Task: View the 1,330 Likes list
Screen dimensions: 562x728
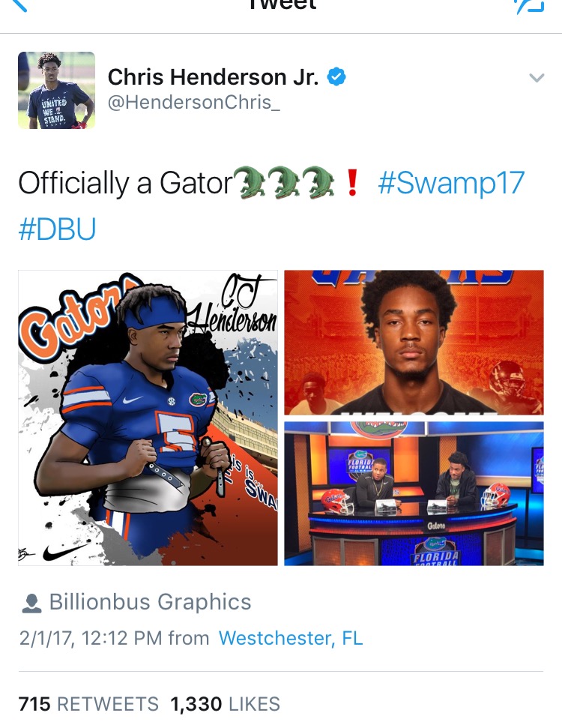Action: point(225,704)
